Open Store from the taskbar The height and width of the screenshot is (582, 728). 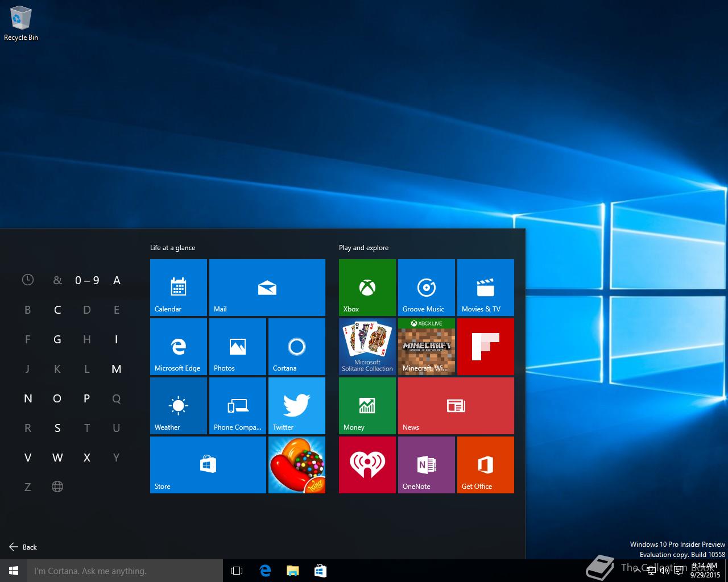coord(320,571)
